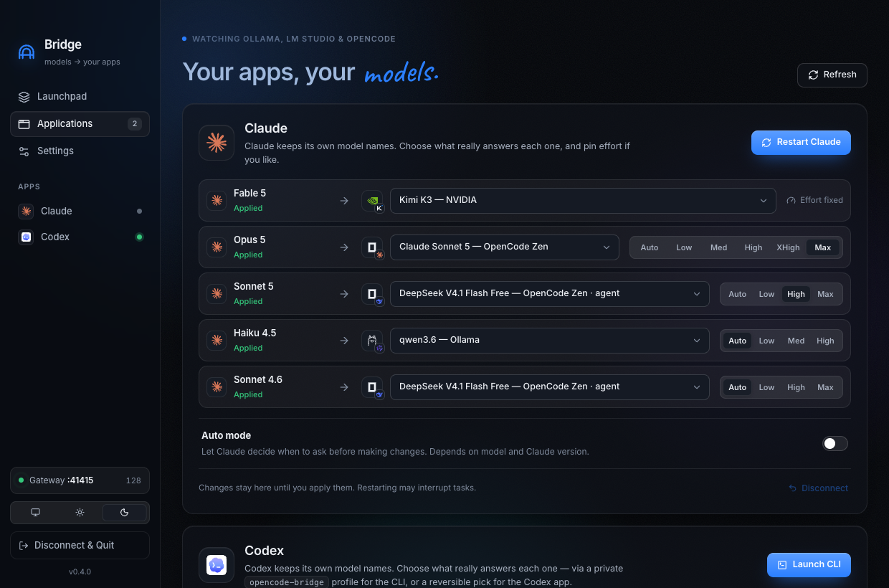Click the Launchpad layers icon
This screenshot has height=588, width=889.
coord(24,96)
